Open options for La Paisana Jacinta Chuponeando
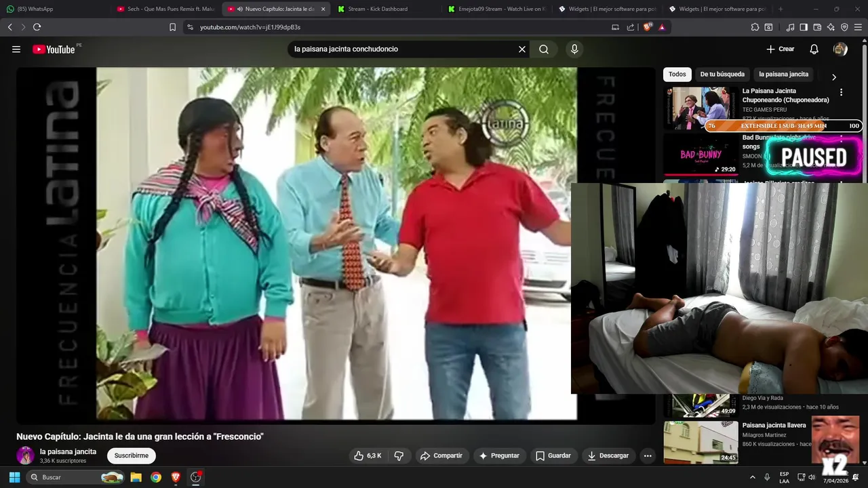Screen dimensions: 868x488 coord(842,92)
